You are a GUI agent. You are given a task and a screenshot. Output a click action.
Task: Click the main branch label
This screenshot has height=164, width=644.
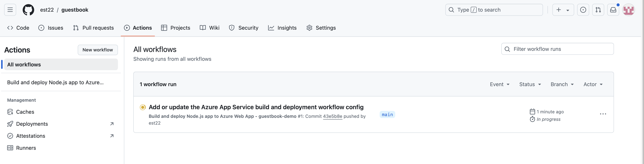pos(387,114)
